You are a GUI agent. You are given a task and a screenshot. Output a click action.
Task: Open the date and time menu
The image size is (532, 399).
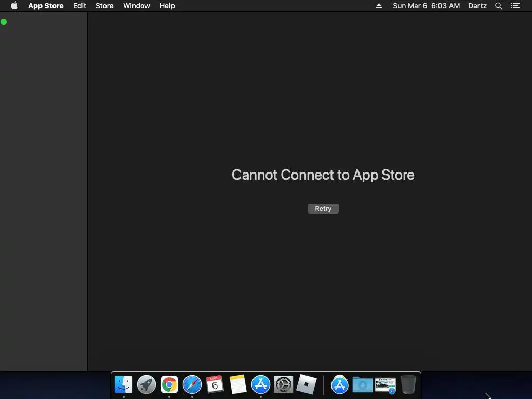427,6
